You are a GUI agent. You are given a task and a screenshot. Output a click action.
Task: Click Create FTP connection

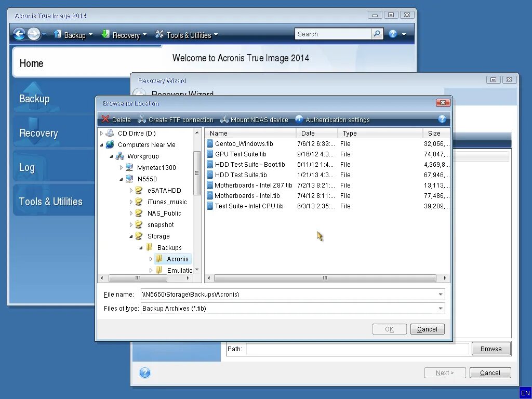176,120
